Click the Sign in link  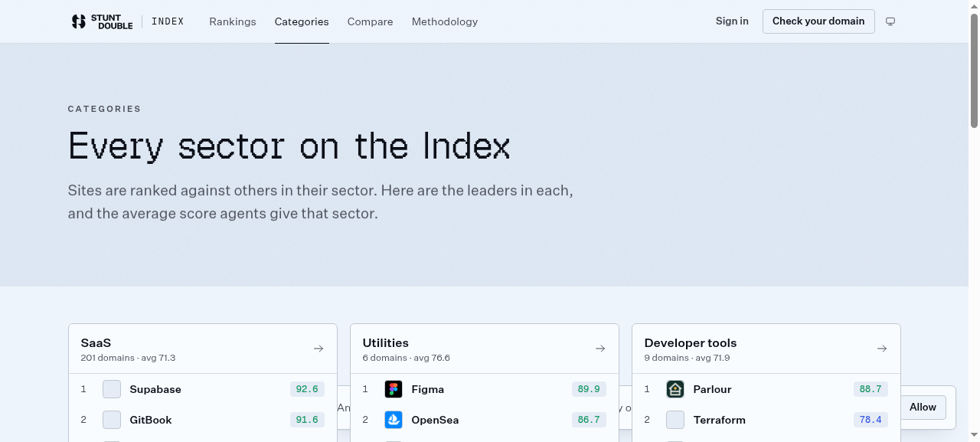pyautogui.click(x=732, y=21)
